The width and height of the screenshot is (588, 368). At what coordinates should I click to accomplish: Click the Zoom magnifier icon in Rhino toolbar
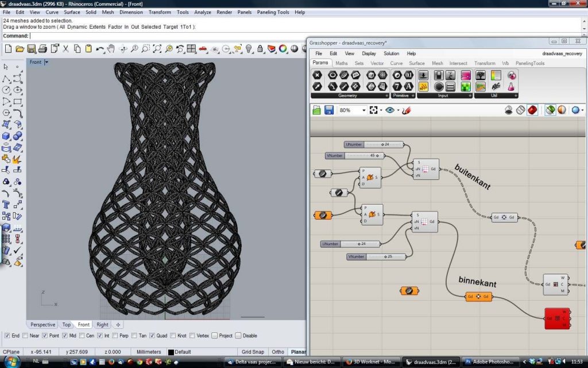136,49
